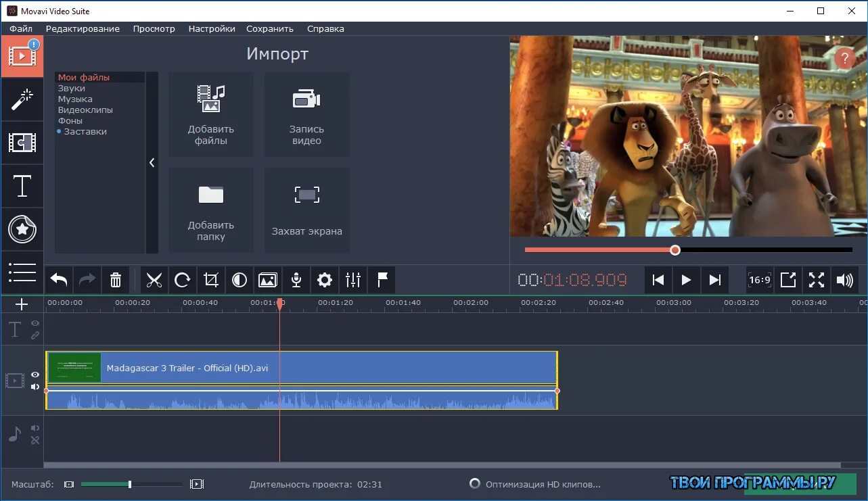Redo the last undone action
The height and width of the screenshot is (501, 868).
87,280
